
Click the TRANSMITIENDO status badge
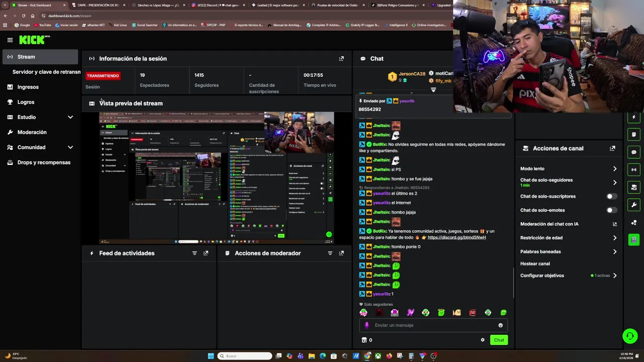(x=103, y=76)
